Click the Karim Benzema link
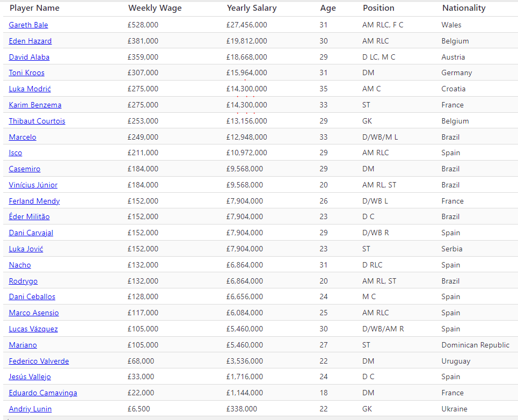518x420 pixels. click(35, 105)
